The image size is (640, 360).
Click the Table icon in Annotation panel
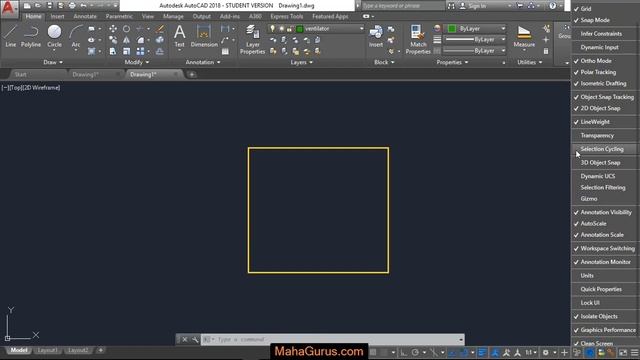tap(225, 51)
